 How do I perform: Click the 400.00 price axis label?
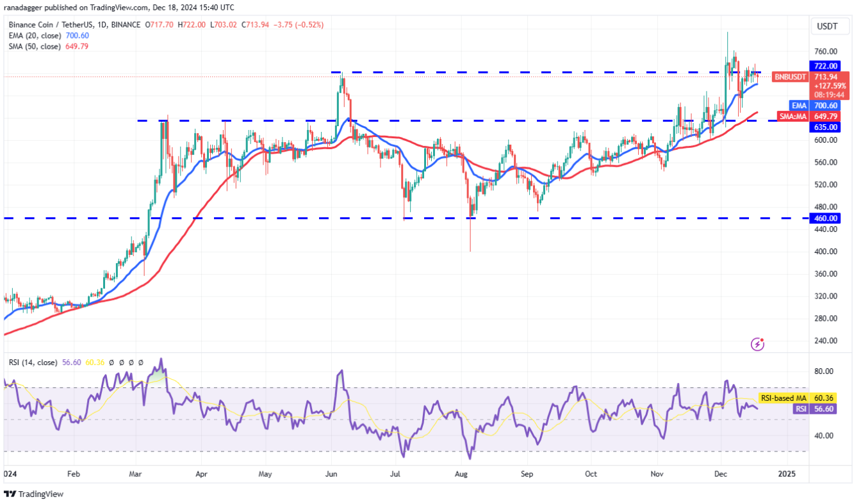826,252
